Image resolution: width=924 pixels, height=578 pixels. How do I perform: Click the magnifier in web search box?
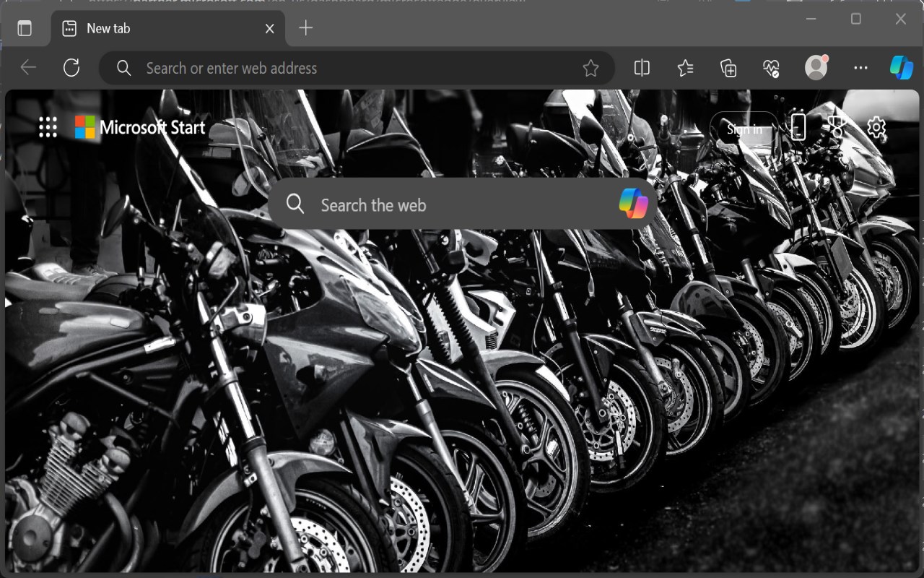(295, 204)
